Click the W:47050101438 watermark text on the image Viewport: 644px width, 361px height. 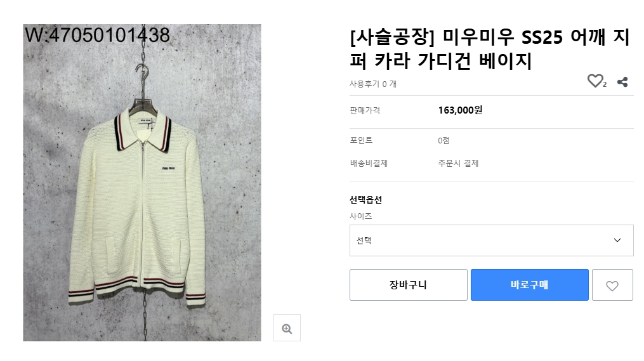tap(97, 36)
